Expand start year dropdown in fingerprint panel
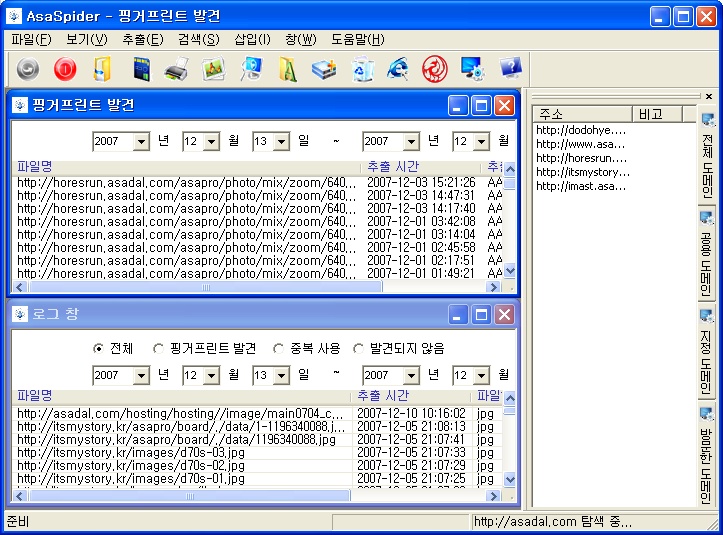723x535 pixels. 140,142
